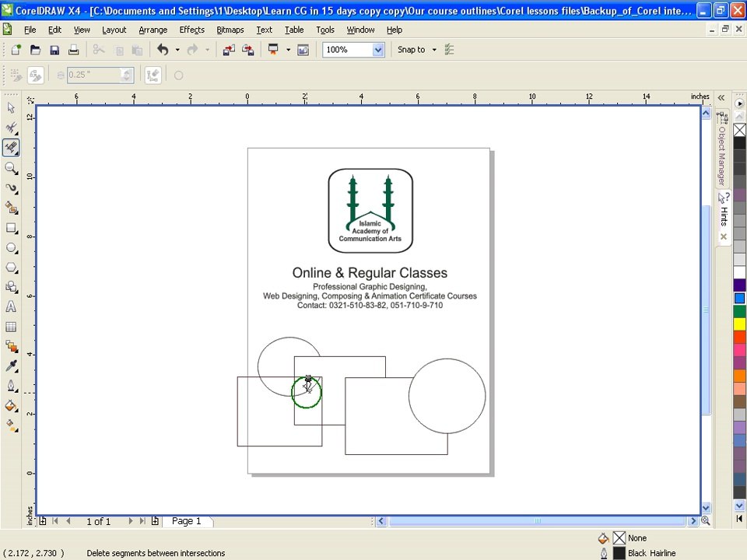Go to the next page arrow

(130, 521)
